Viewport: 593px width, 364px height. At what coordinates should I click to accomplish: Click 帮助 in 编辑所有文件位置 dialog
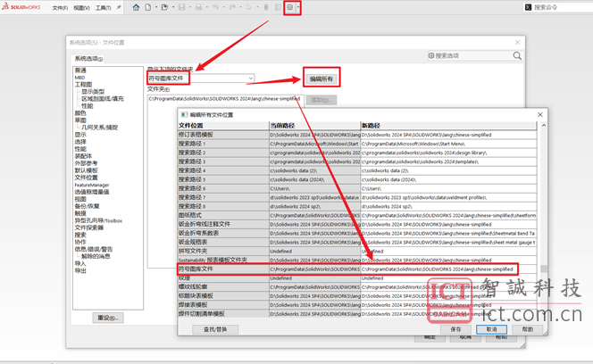click(527, 329)
